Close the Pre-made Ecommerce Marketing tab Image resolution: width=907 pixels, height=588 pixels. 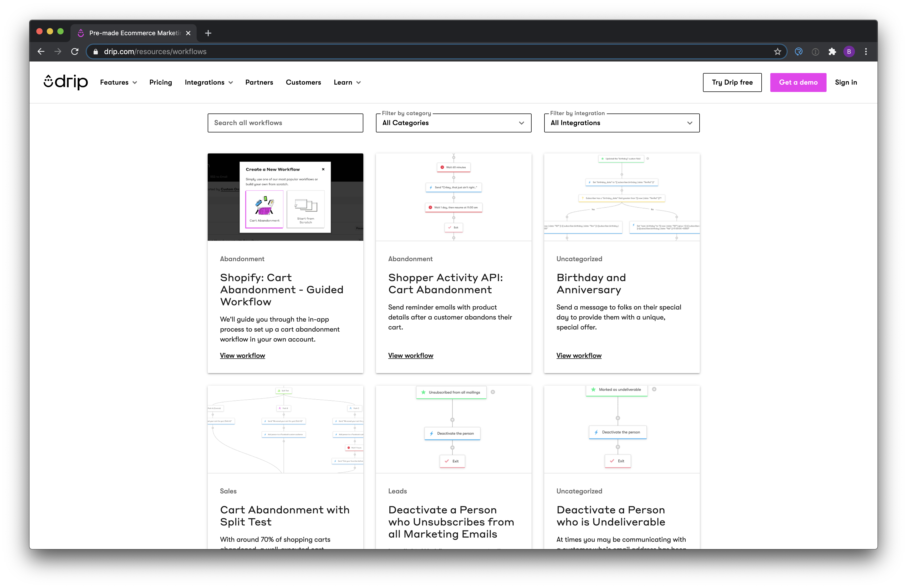tap(188, 33)
